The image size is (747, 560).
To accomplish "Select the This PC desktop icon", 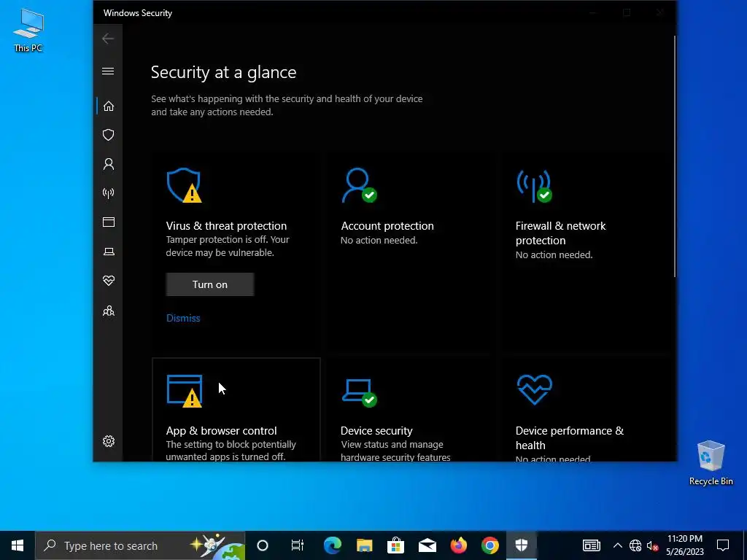I will pyautogui.click(x=28, y=31).
